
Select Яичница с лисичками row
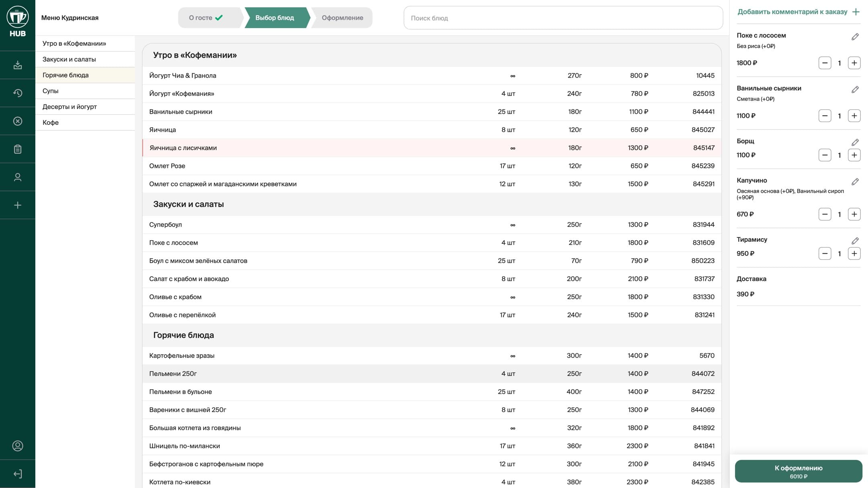[x=432, y=148]
